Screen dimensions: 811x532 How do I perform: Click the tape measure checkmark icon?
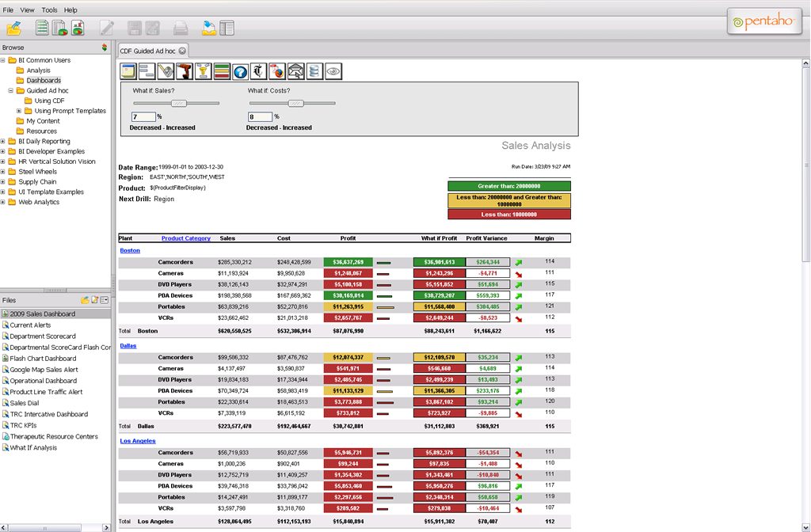[x=166, y=71]
